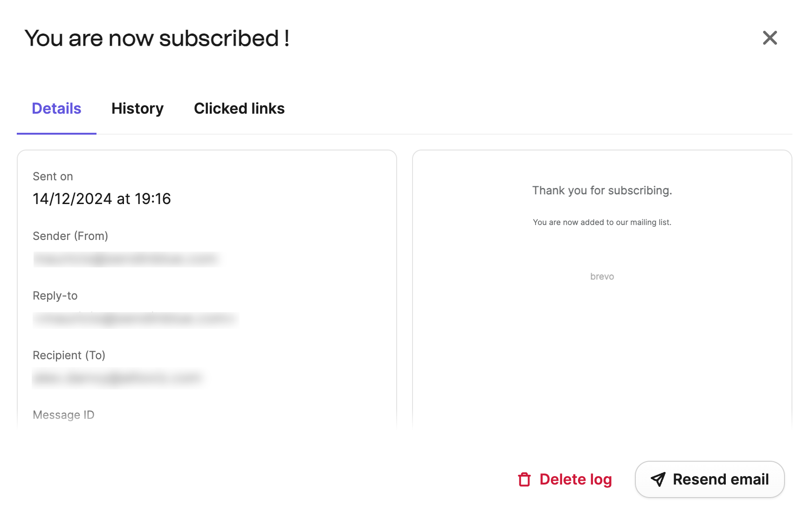Click the Sent on label
The width and height of the screenshot is (812, 519).
point(53,177)
